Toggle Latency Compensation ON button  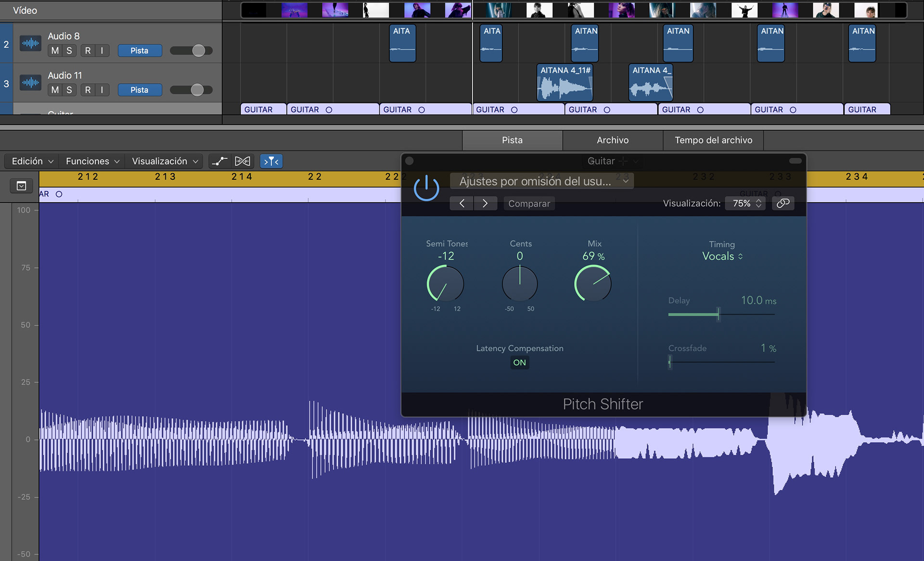tap(520, 362)
